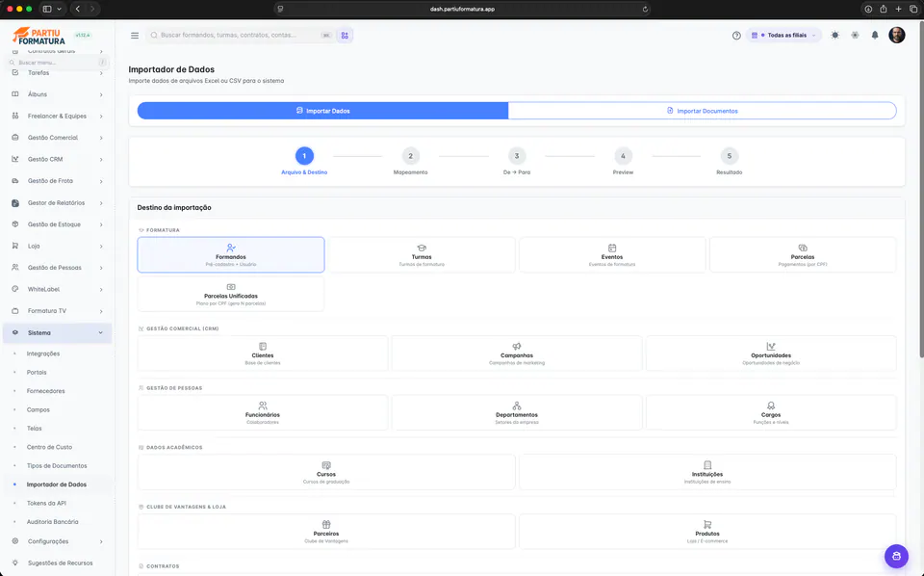Switch to the Importar Dados tab
The height and width of the screenshot is (576, 924).
point(323,111)
